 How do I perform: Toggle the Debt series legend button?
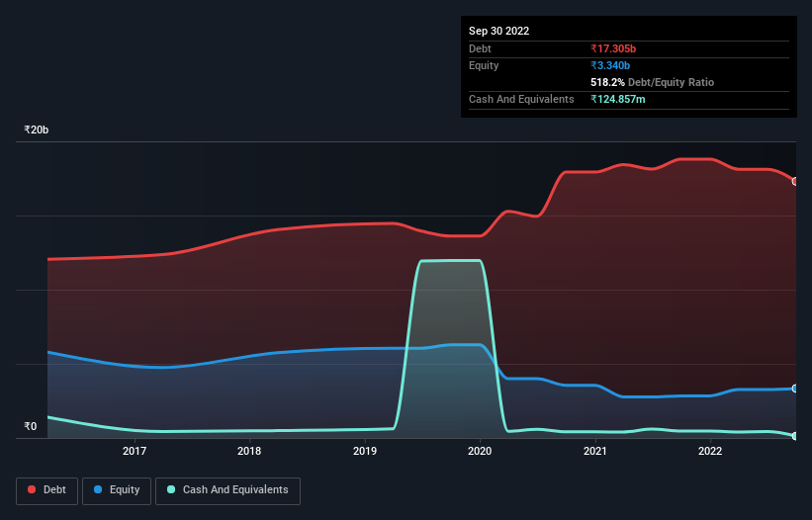click(x=47, y=490)
